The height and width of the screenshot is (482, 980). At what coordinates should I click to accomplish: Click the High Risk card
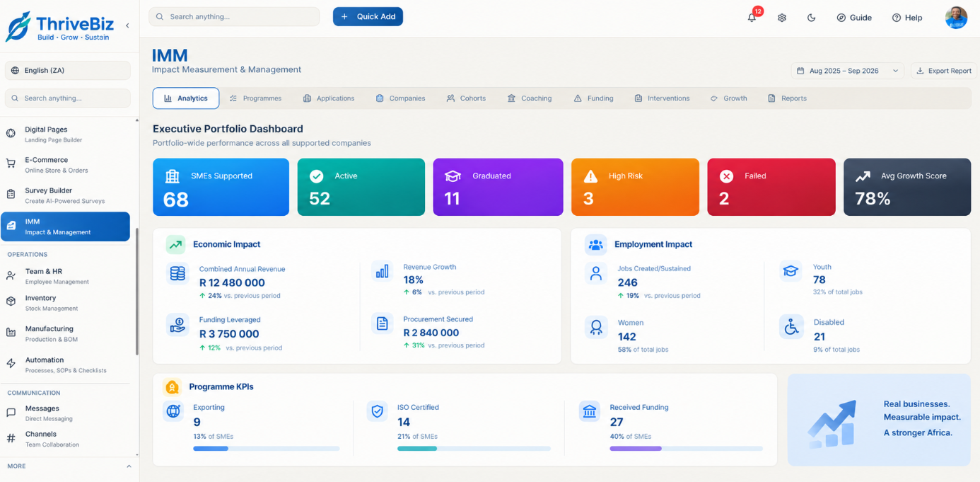[635, 187]
